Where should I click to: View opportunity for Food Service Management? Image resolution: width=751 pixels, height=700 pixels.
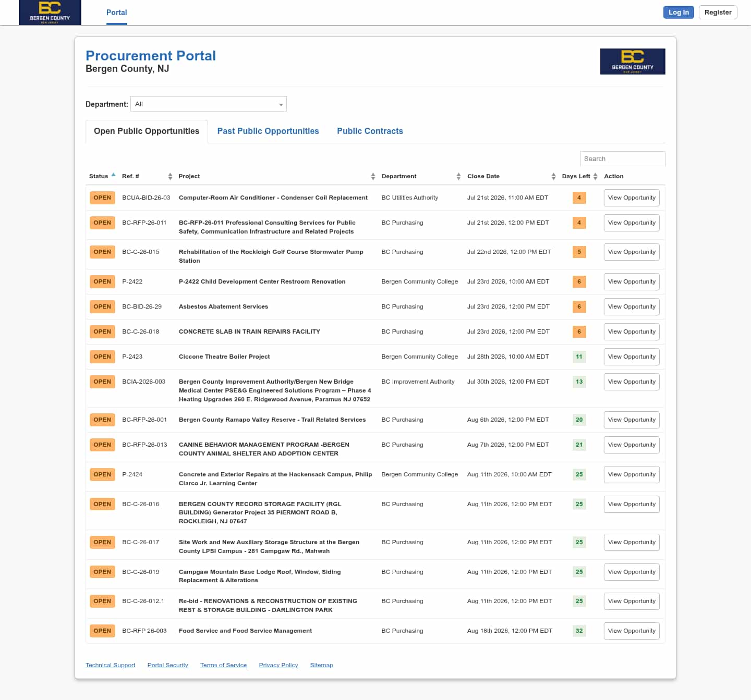tap(632, 631)
